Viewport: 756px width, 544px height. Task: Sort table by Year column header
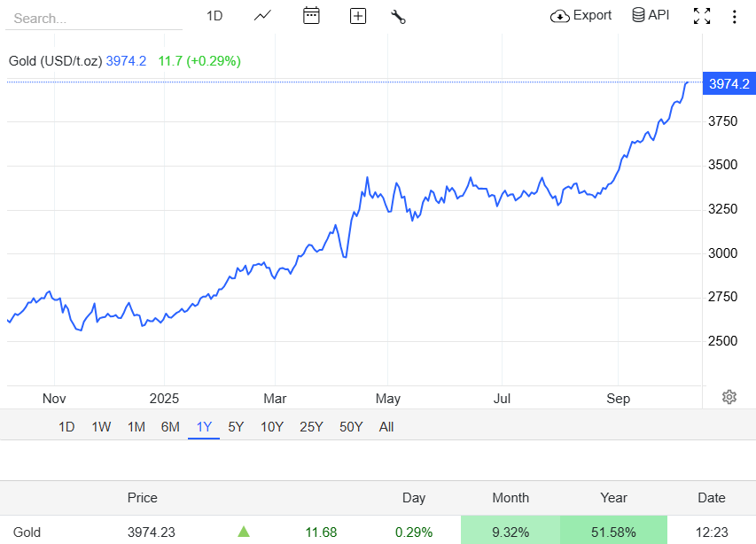click(x=613, y=498)
